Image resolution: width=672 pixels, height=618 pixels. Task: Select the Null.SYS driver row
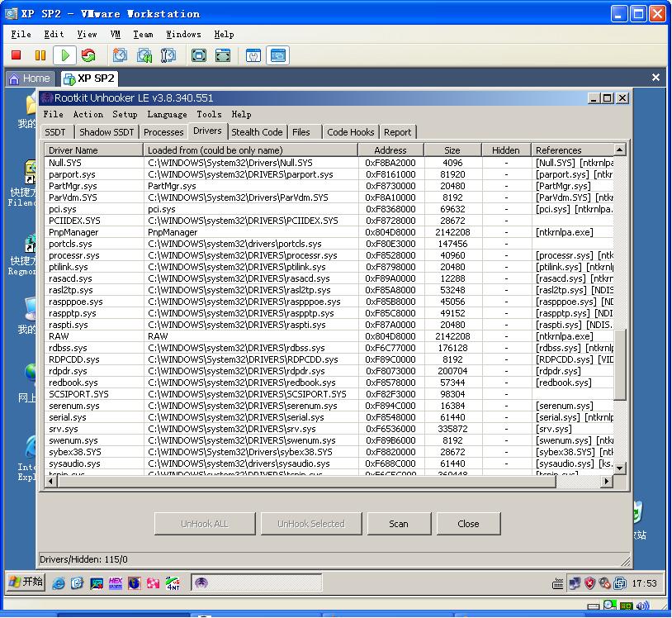coord(329,163)
